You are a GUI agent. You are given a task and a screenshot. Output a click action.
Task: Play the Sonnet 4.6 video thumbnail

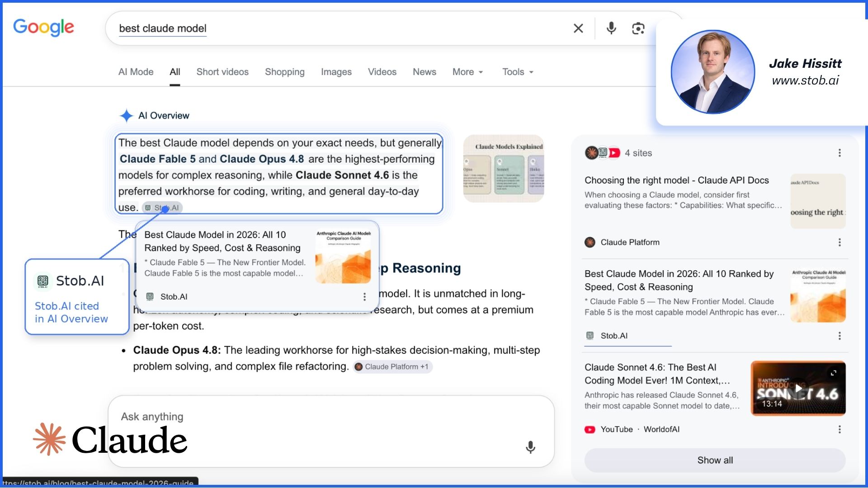(x=798, y=388)
